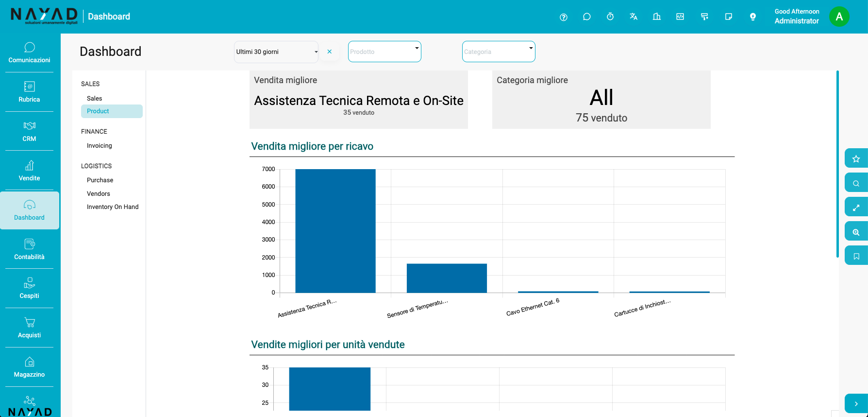Open the language translation icon

(634, 17)
